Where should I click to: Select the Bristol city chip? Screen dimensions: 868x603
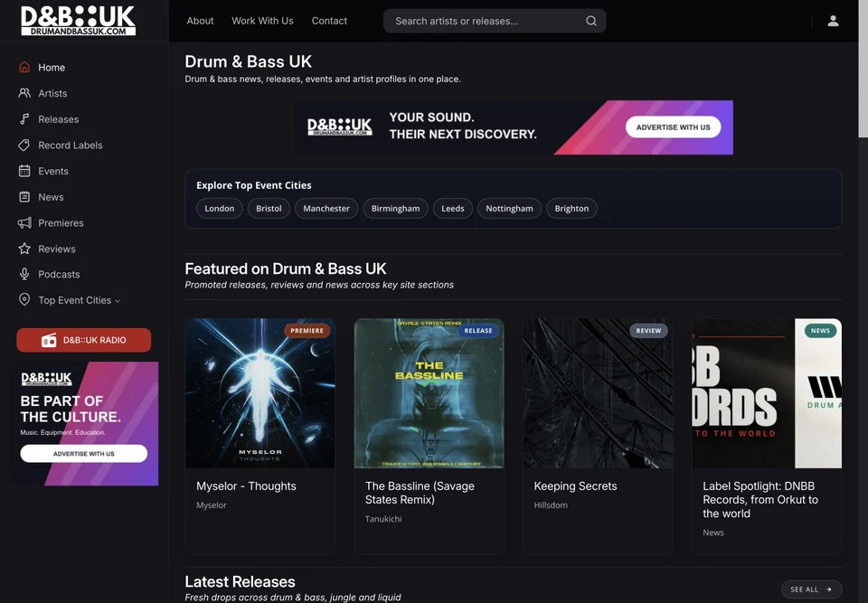pos(269,208)
